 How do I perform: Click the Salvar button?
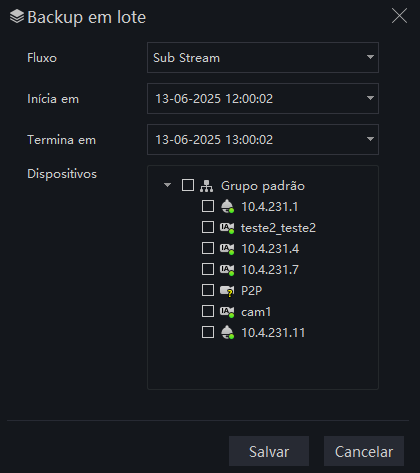click(x=269, y=451)
